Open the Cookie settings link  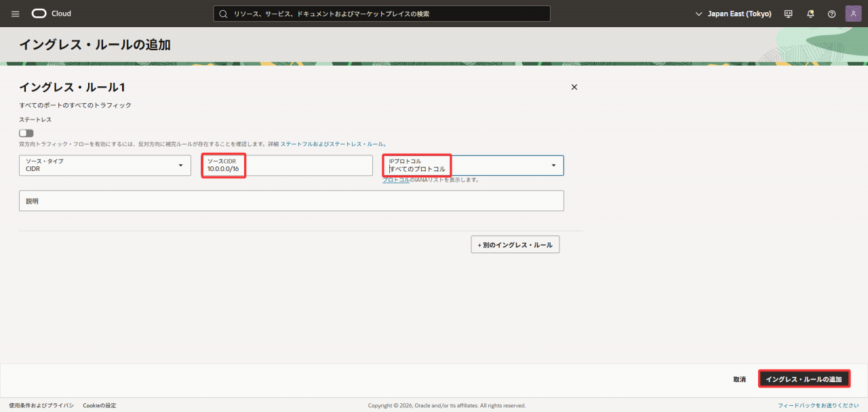100,405
